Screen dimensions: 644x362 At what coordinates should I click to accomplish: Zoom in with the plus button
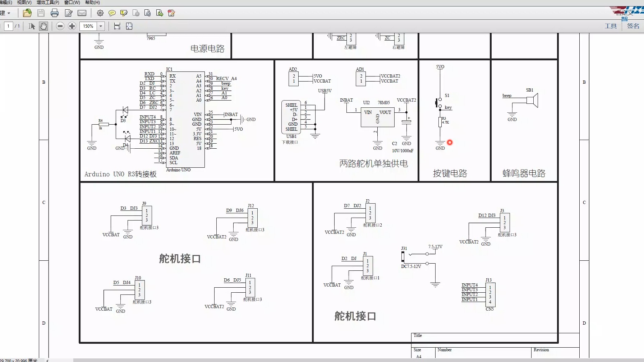pyautogui.click(x=72, y=26)
